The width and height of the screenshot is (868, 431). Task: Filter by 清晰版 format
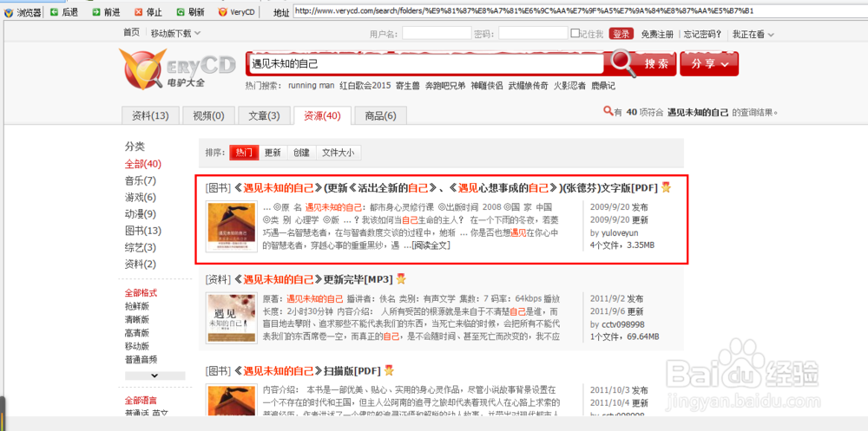(x=137, y=319)
